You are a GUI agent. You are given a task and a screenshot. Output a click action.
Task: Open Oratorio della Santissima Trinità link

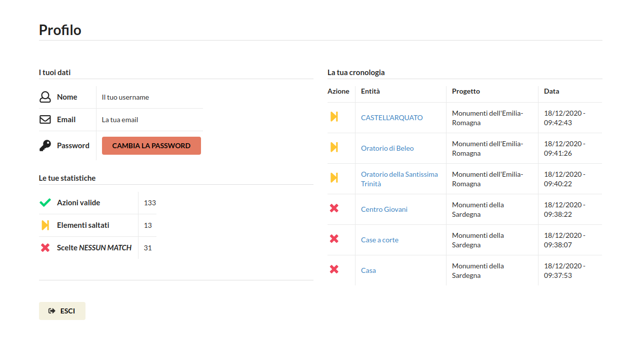pos(399,179)
